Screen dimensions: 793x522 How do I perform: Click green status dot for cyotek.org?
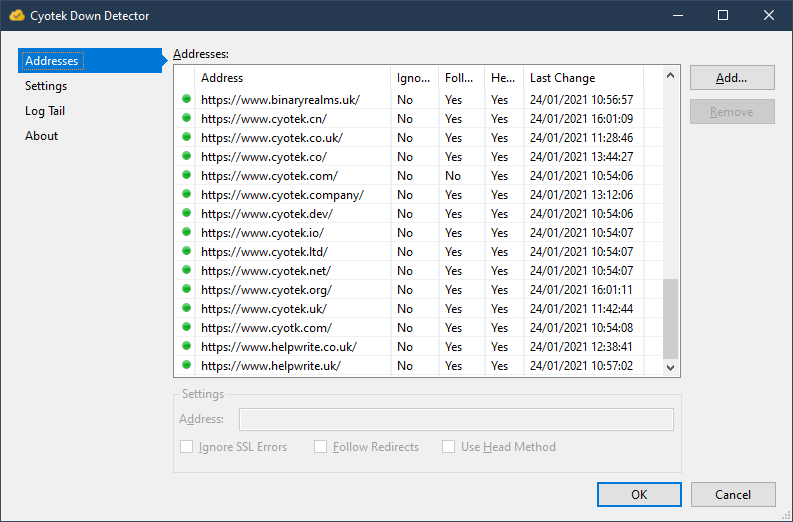coord(186,289)
